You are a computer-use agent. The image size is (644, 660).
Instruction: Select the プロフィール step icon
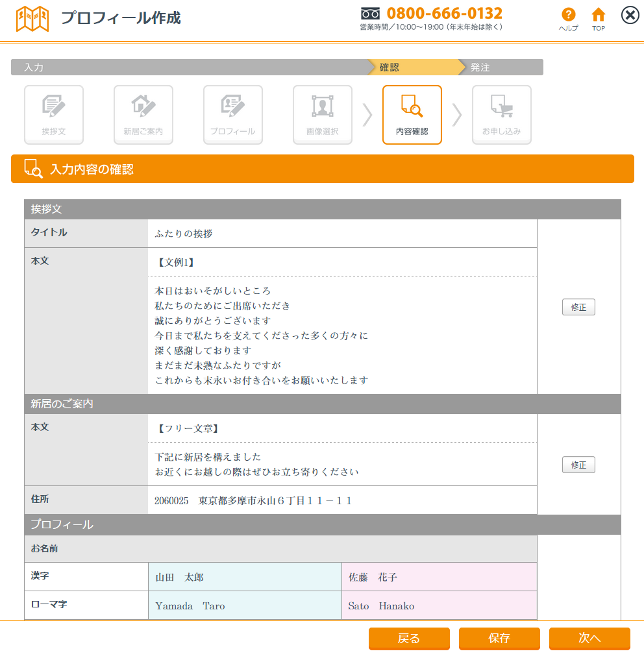pyautogui.click(x=233, y=115)
